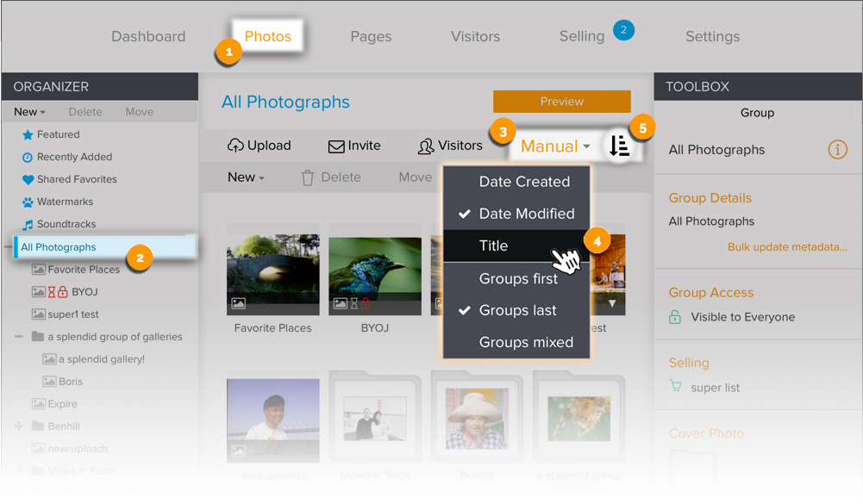Collapse a splendid group of galleries
Image resolution: width=863 pixels, height=504 pixels.
(19, 336)
